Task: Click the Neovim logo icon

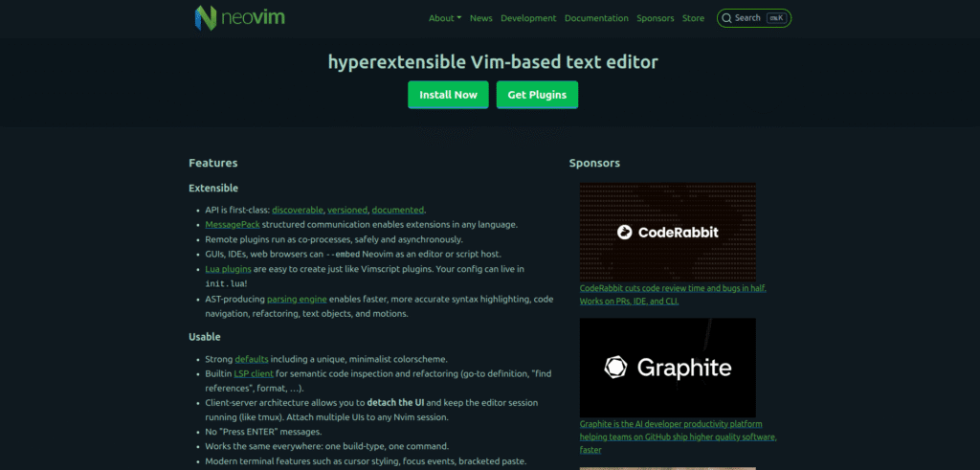Action: click(204, 17)
